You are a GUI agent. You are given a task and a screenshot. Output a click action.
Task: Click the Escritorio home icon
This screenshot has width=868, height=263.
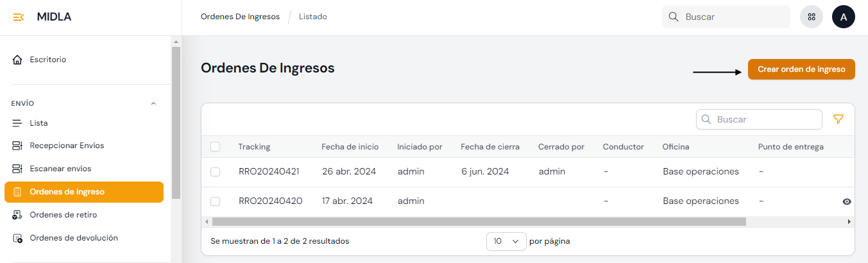click(x=17, y=60)
